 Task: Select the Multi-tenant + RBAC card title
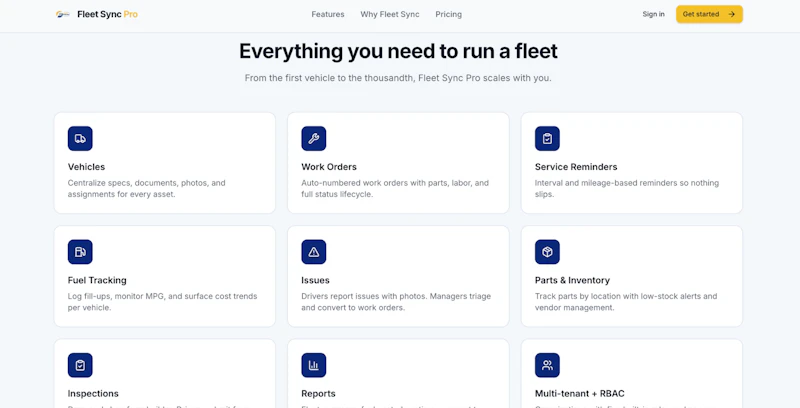[x=580, y=393]
